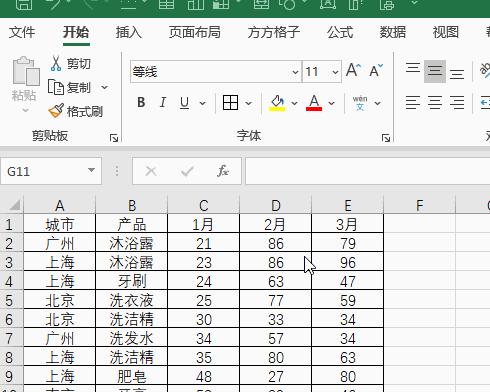Click the formula bar input area
The width and height of the screenshot is (490, 392).
coord(368,171)
